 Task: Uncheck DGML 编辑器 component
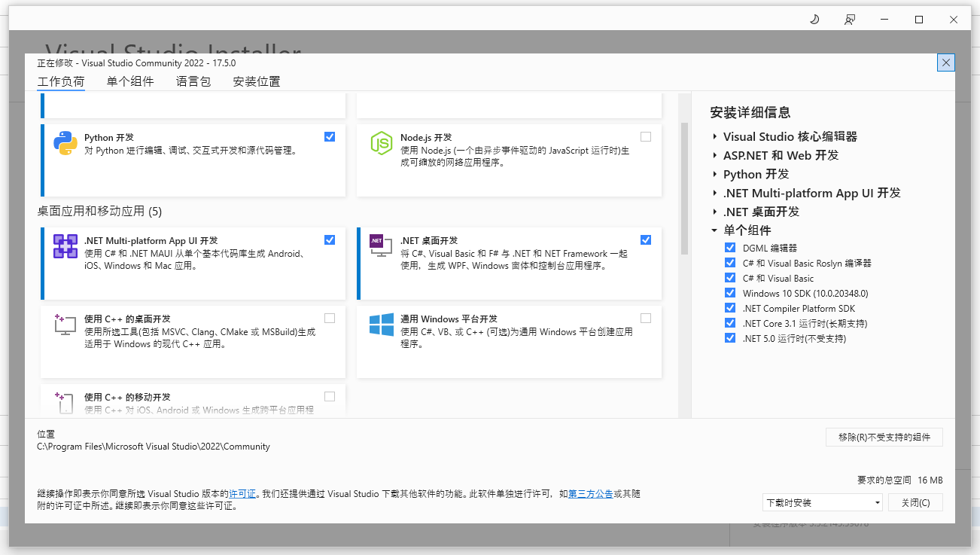[730, 248]
